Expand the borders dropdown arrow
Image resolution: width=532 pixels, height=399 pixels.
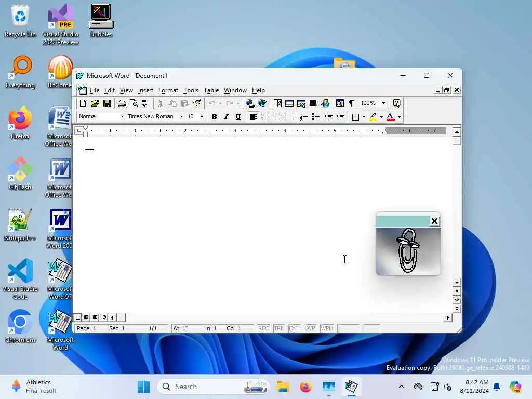(x=364, y=117)
